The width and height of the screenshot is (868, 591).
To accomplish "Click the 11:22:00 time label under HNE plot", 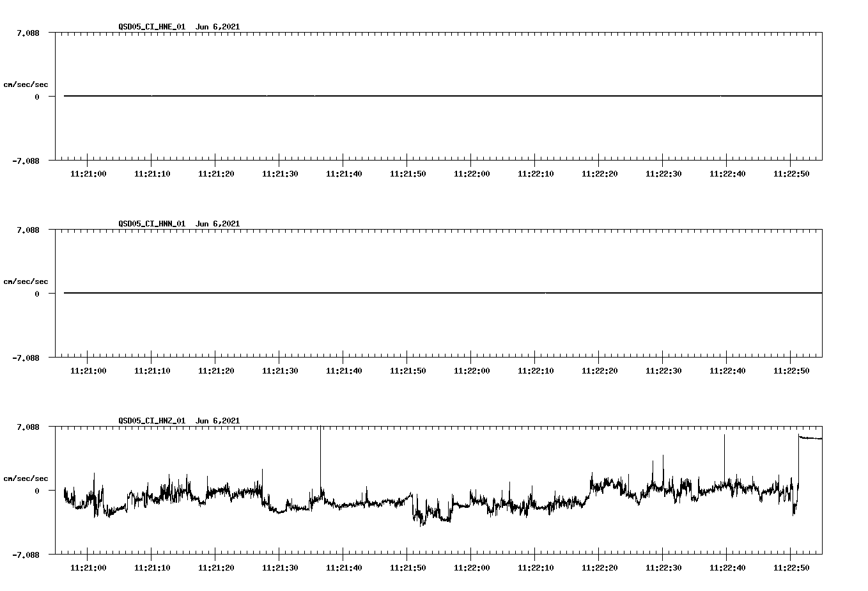I will pos(472,174).
